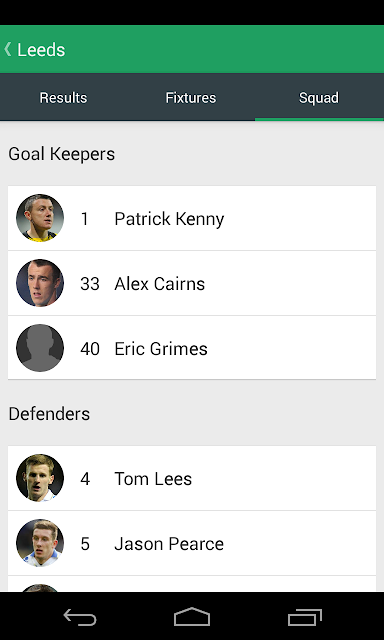Open the Alex Cairns player row
This screenshot has height=640, width=384.
(x=192, y=283)
